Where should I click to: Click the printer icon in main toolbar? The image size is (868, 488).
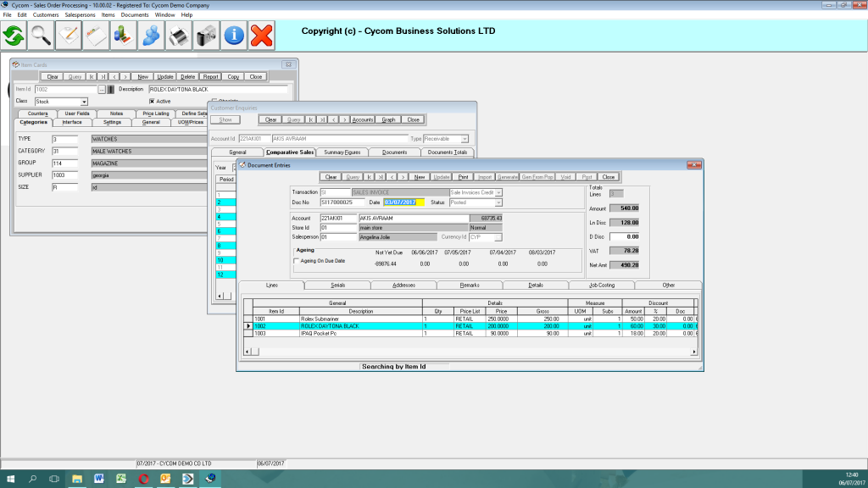(179, 36)
